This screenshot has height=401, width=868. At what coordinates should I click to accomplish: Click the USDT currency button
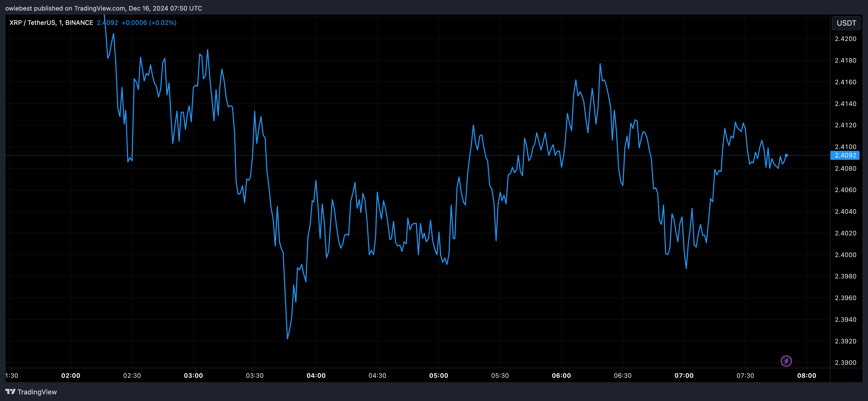click(x=846, y=23)
